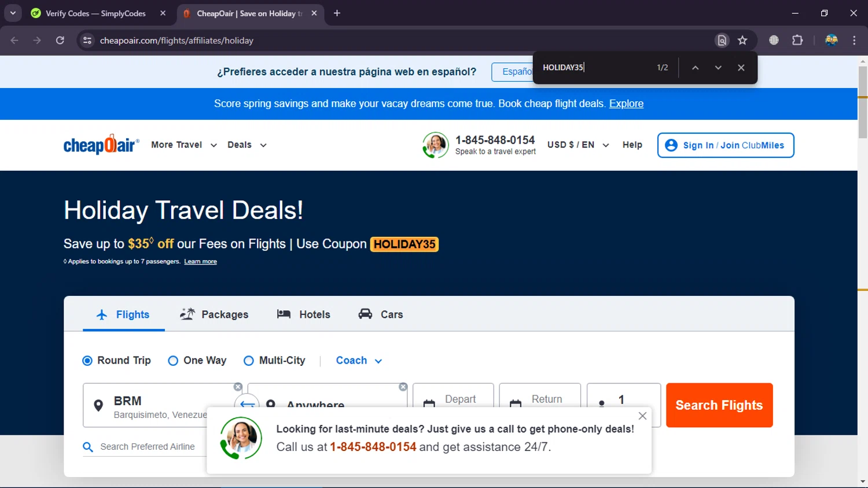Click the CheapOair logo
This screenshot has width=868, height=488.
(101, 145)
